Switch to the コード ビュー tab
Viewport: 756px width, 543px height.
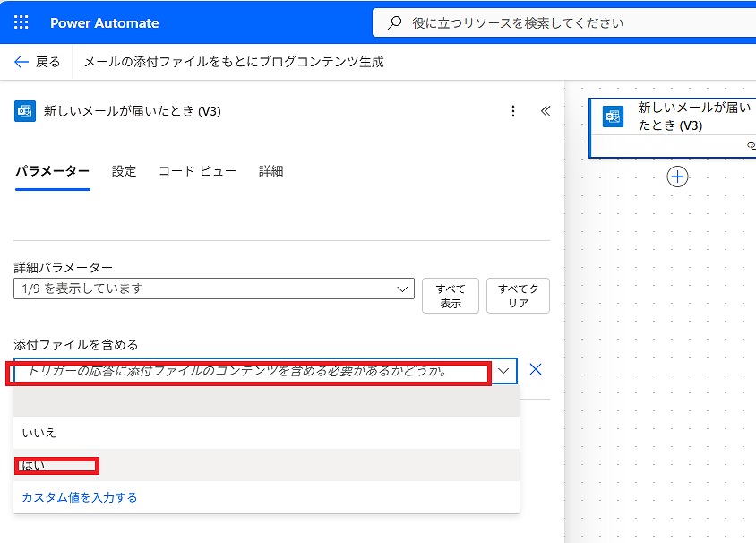(197, 171)
